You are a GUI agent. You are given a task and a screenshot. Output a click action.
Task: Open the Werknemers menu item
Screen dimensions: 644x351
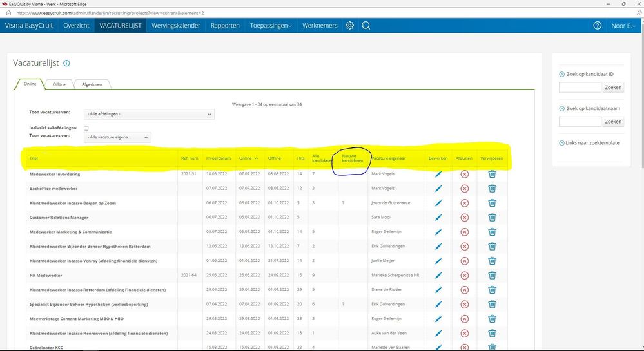click(320, 26)
